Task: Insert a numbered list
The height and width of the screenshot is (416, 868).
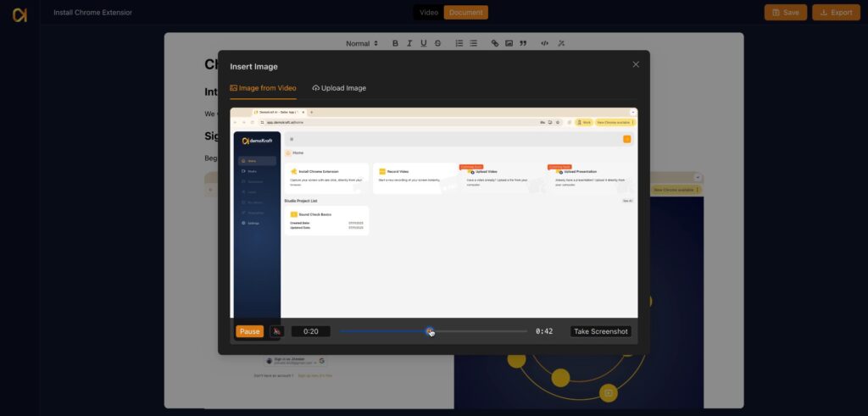Action: (x=459, y=43)
